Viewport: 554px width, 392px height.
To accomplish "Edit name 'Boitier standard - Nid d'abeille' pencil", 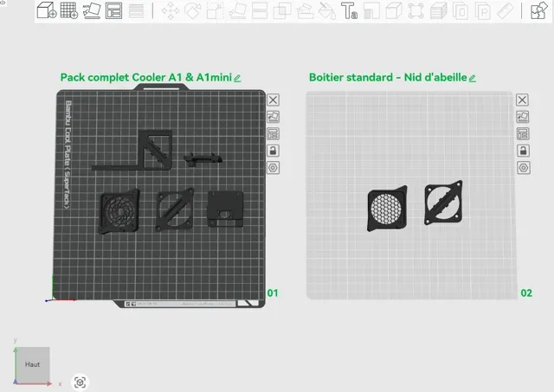I will point(473,78).
